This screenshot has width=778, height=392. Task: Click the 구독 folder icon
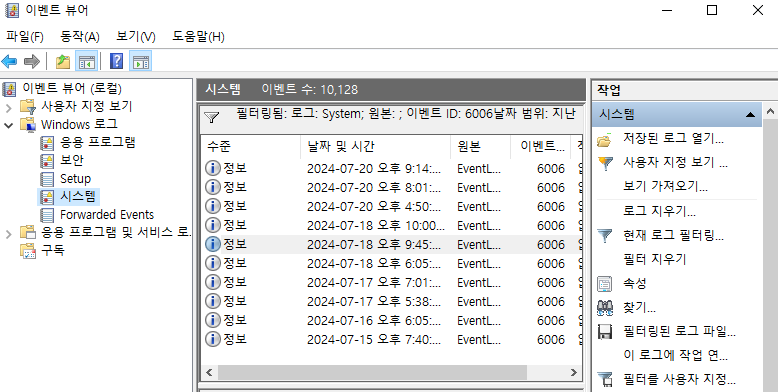(28, 251)
